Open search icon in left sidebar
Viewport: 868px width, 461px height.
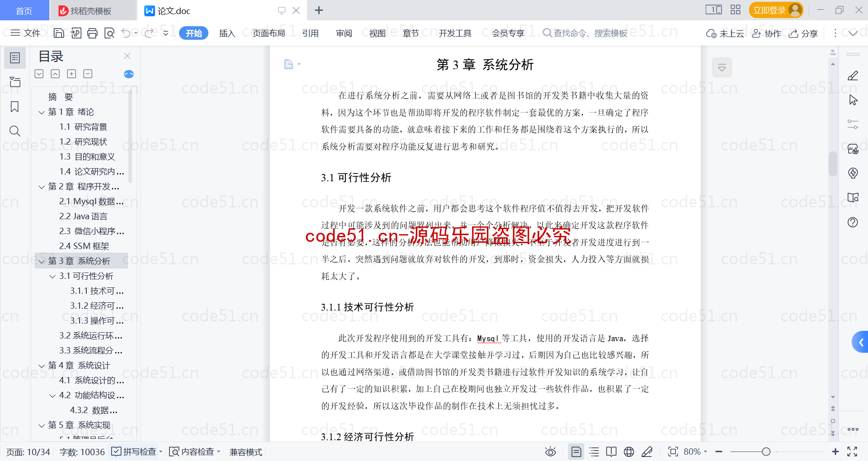point(15,131)
